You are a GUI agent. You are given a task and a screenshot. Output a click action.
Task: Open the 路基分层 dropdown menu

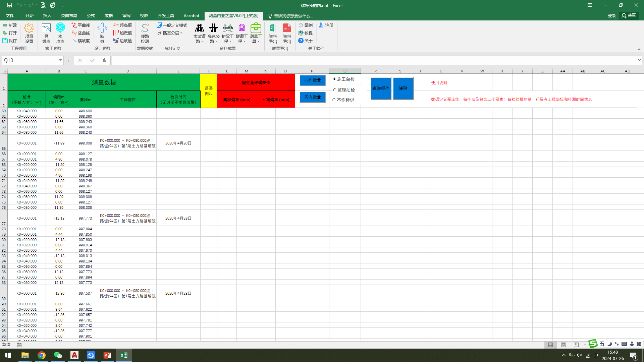pos(171,33)
